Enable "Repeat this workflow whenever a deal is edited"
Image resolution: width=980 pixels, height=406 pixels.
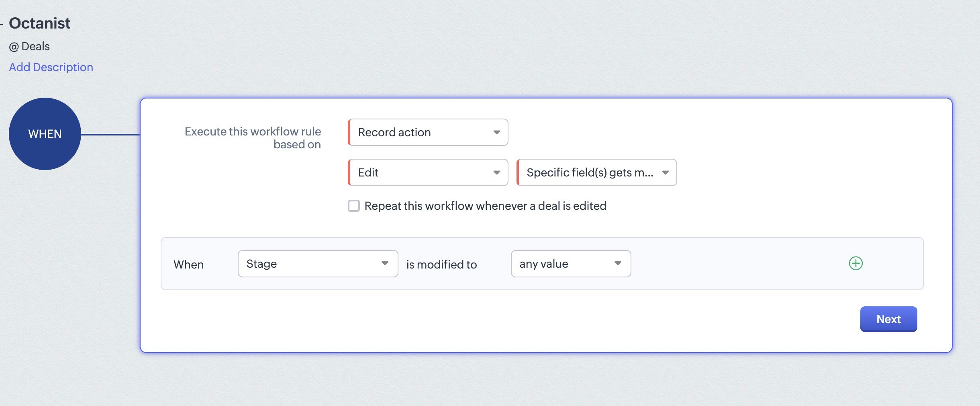(x=353, y=205)
